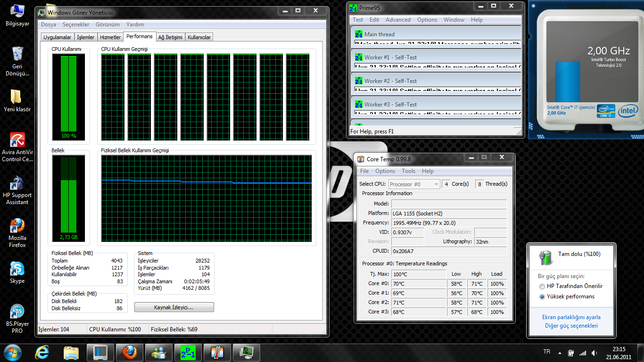Open the volume speaker tray icon
Viewport: 644px width, 362px height.
(x=595, y=353)
